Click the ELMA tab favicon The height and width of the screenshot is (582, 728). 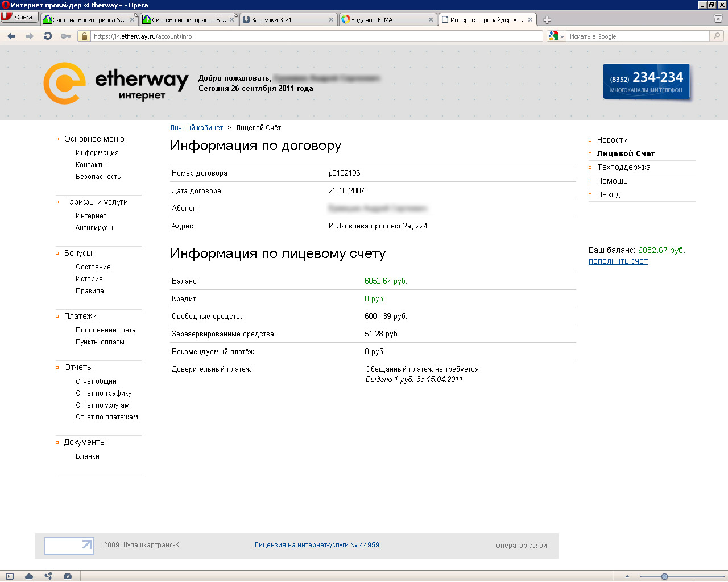(x=345, y=19)
